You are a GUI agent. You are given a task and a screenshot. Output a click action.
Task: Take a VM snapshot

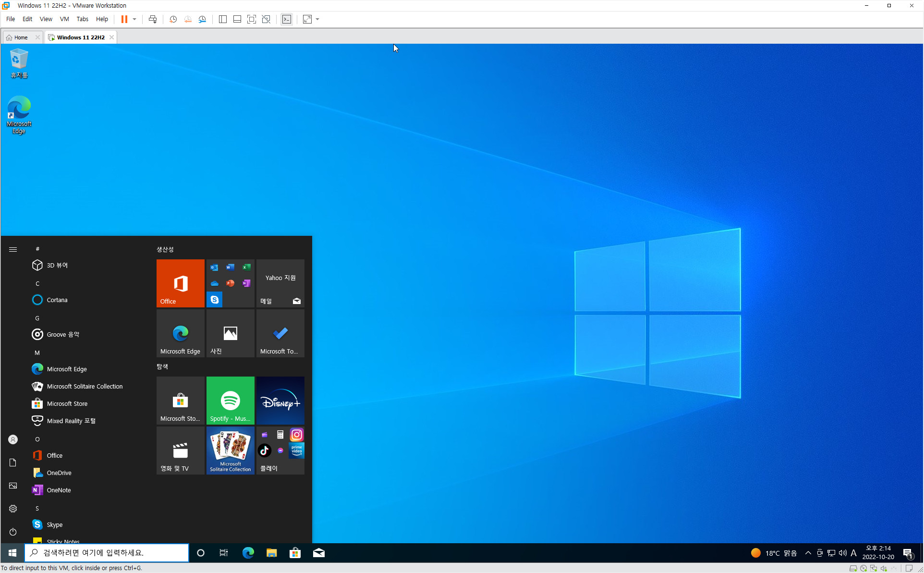click(x=173, y=19)
